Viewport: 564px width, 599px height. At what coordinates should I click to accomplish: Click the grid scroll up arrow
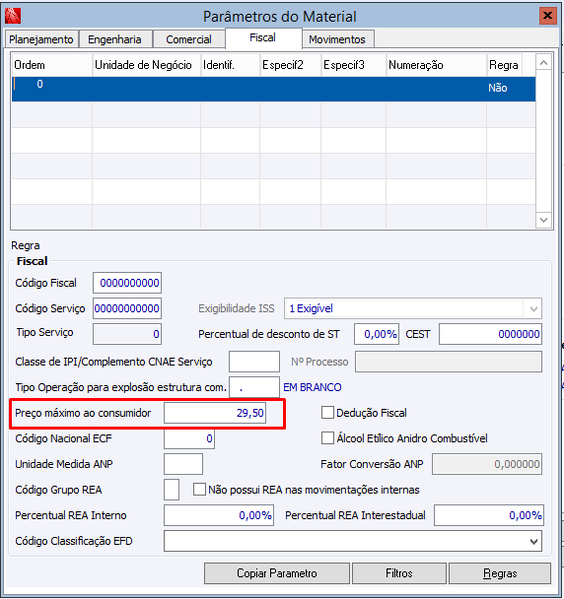point(544,63)
